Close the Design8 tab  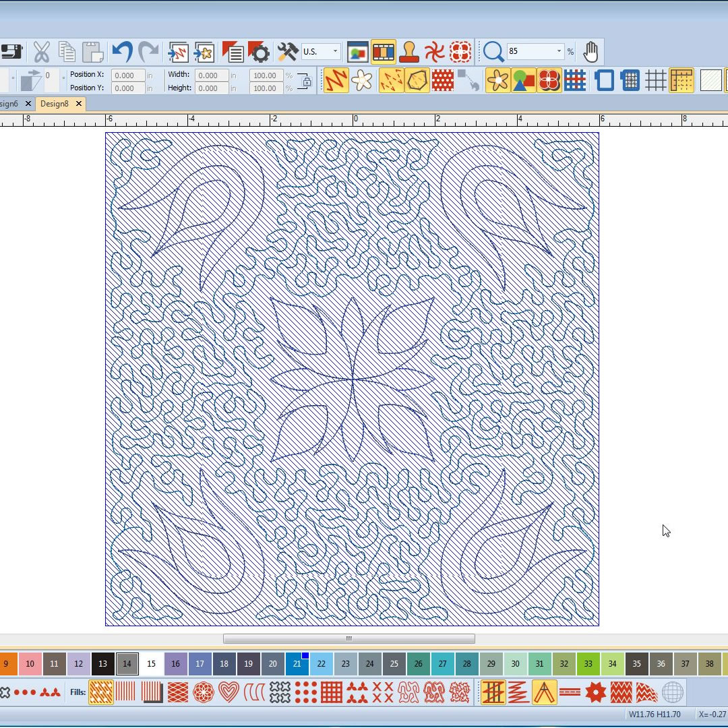coord(79,104)
